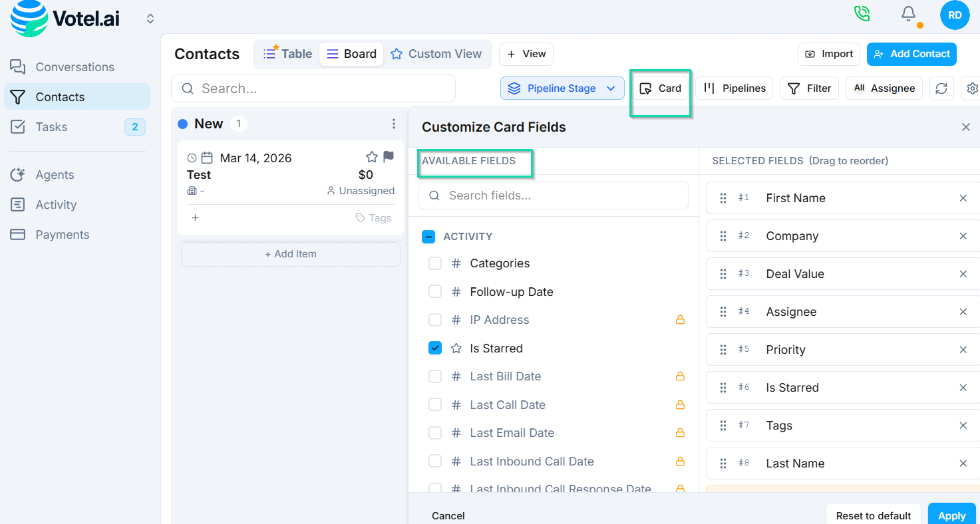Screen dimensions: 980x524
Task: Star the Test contact card
Action: (x=371, y=157)
